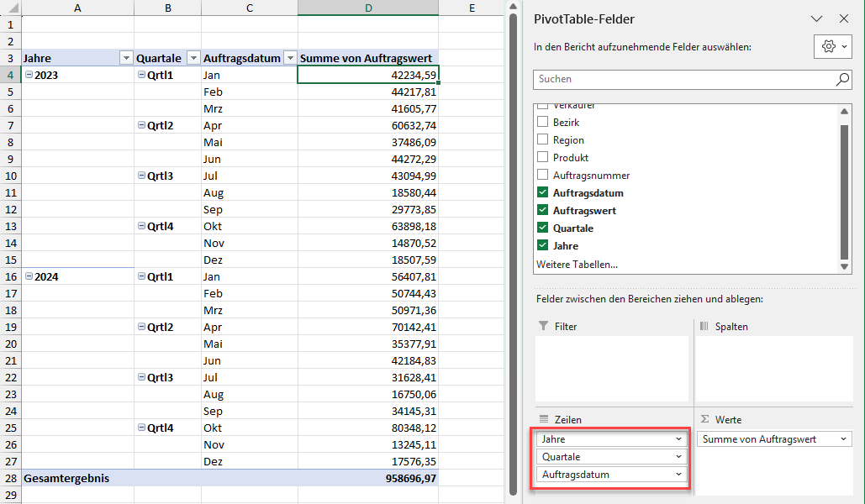The height and width of the screenshot is (504, 865).
Task: Enable the Bezirk field checkbox
Action: pyautogui.click(x=542, y=123)
